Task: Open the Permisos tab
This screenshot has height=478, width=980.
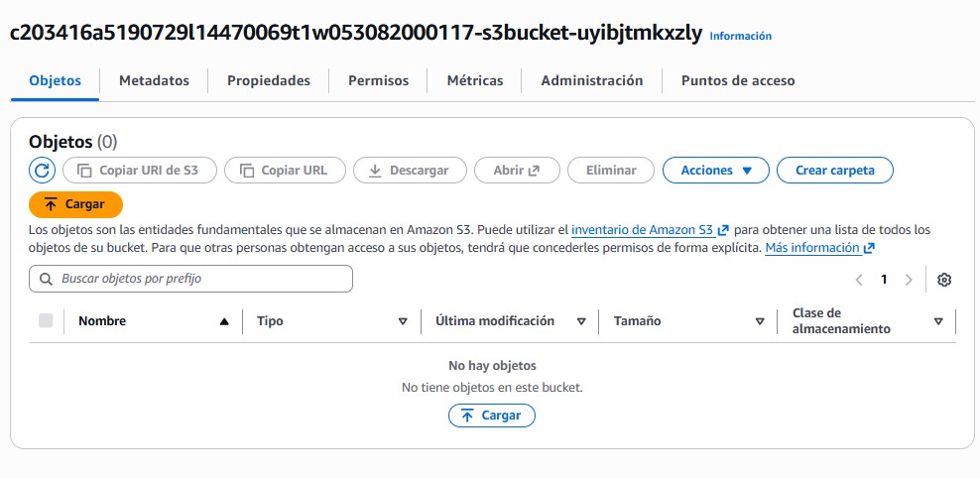Action: point(378,80)
